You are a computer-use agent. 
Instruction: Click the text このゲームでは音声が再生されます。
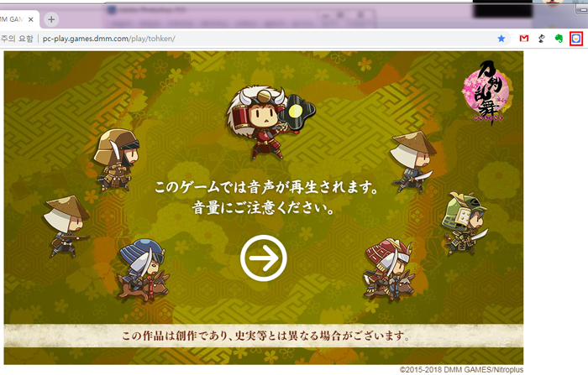pos(266,187)
